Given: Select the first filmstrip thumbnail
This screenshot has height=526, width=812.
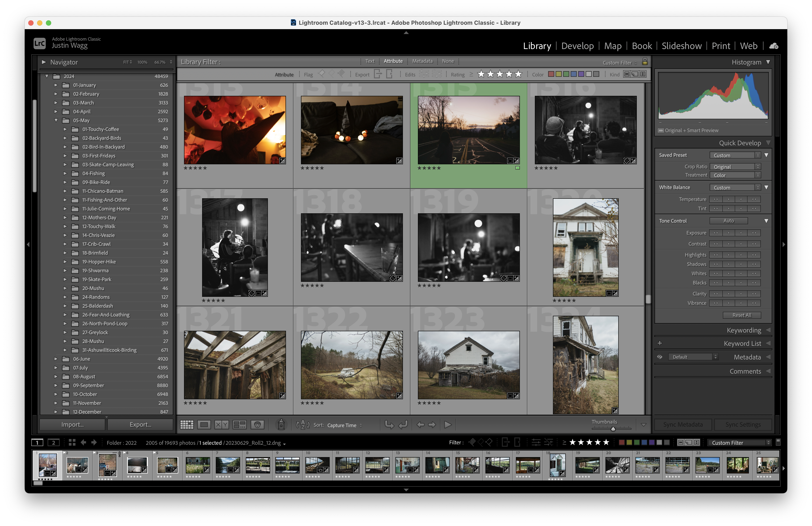Looking at the screenshot, I should tap(48, 465).
